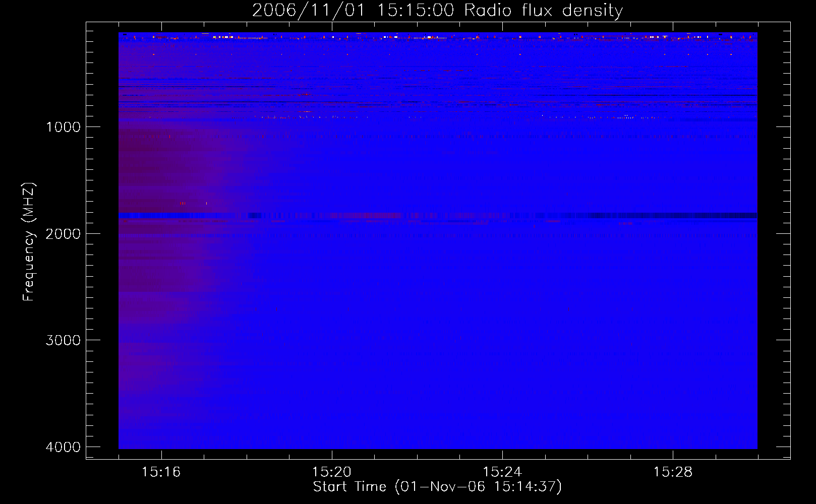
Task: Click the 15:24 time tick label
Action: click(x=502, y=472)
